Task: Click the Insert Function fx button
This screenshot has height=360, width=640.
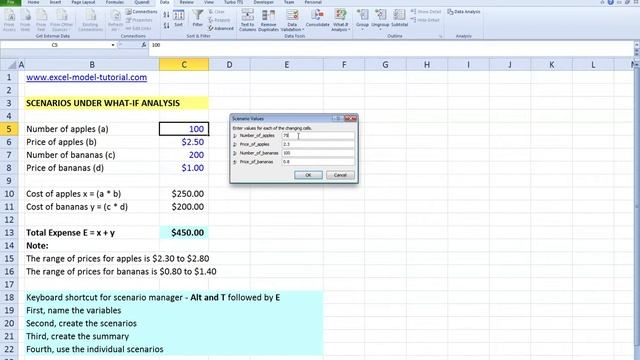Action: click(144, 45)
